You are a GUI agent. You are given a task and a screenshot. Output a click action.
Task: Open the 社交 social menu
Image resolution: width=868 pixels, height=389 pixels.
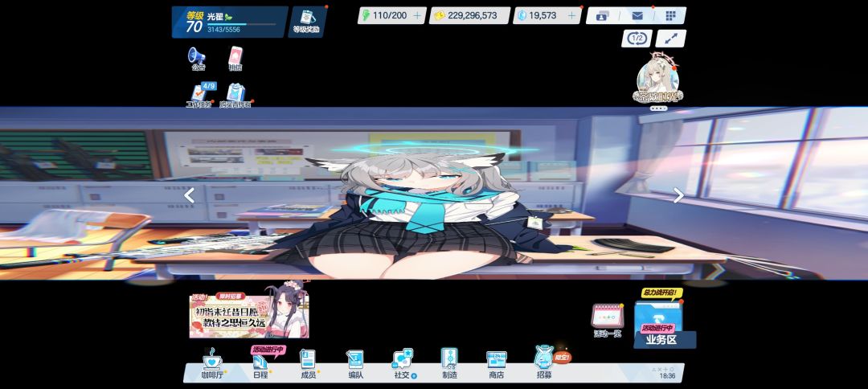click(x=402, y=365)
